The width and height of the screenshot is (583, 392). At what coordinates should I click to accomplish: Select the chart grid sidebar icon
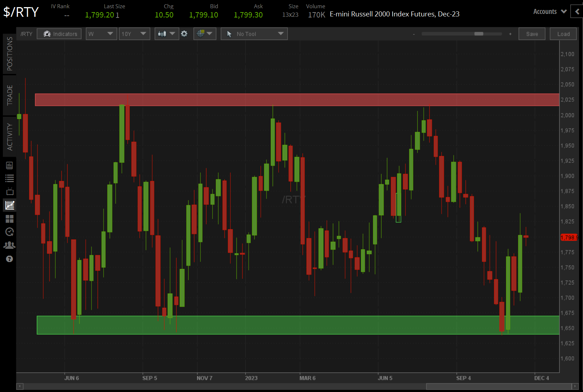tap(9, 205)
